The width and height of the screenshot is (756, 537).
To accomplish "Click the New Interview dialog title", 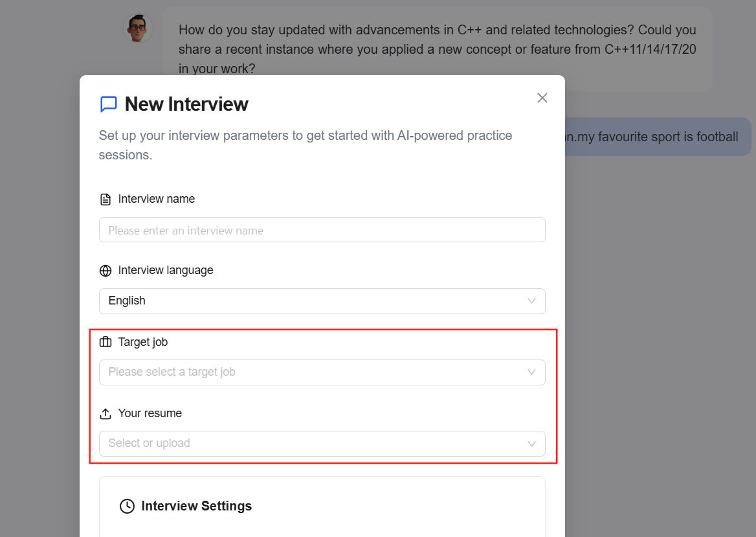I will (x=186, y=104).
